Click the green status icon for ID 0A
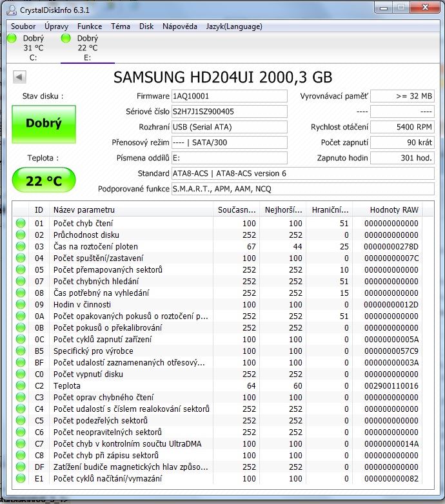The height and width of the screenshot is (504, 445). pos(21,316)
